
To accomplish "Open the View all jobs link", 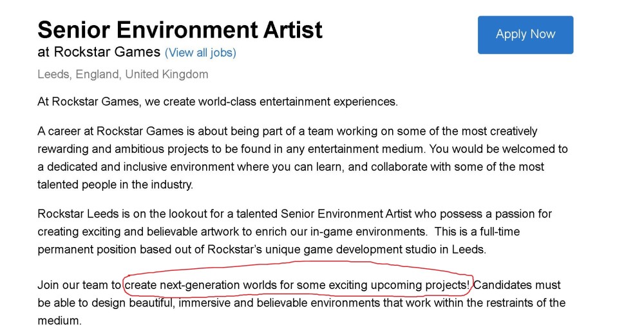I will (x=200, y=53).
